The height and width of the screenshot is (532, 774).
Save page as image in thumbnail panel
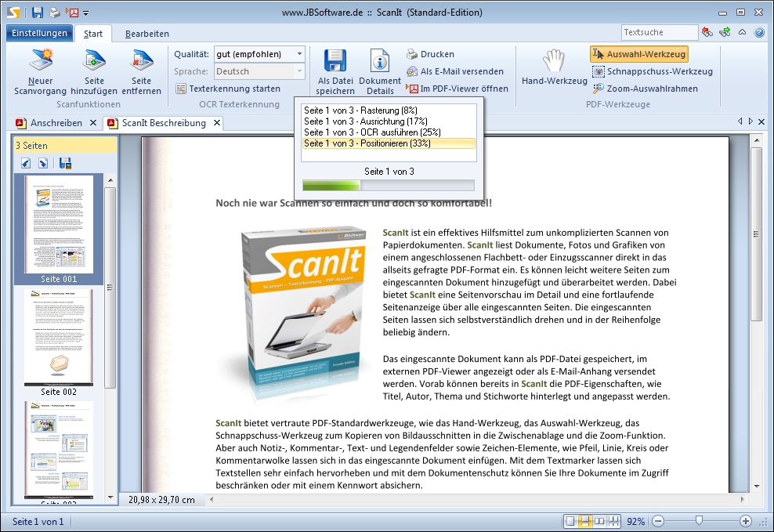click(x=65, y=163)
